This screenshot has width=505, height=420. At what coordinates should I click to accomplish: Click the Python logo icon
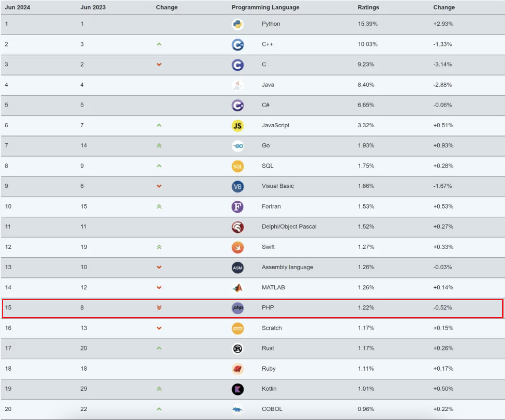point(238,24)
